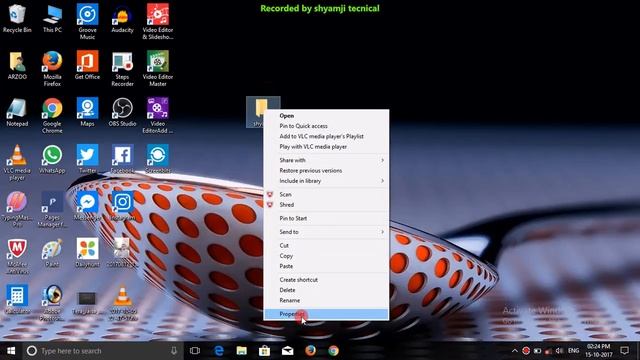Open the Recycle Bin desktop icon

17,19
